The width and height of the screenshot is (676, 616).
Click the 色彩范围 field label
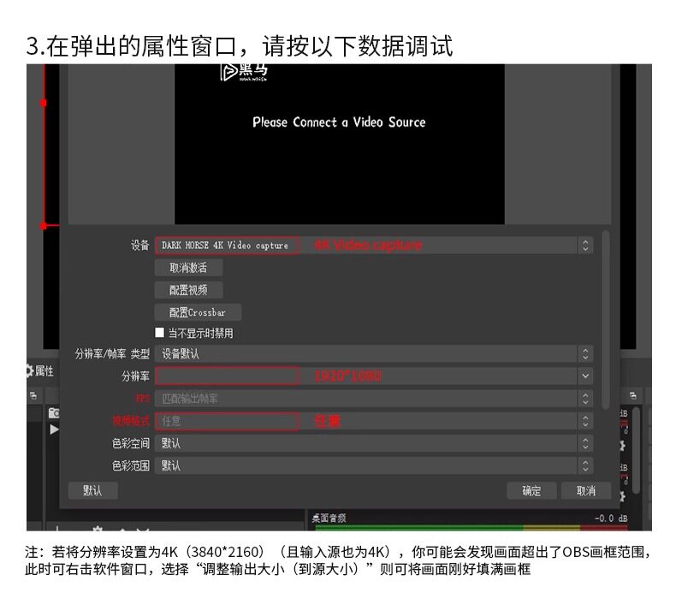click(x=131, y=465)
